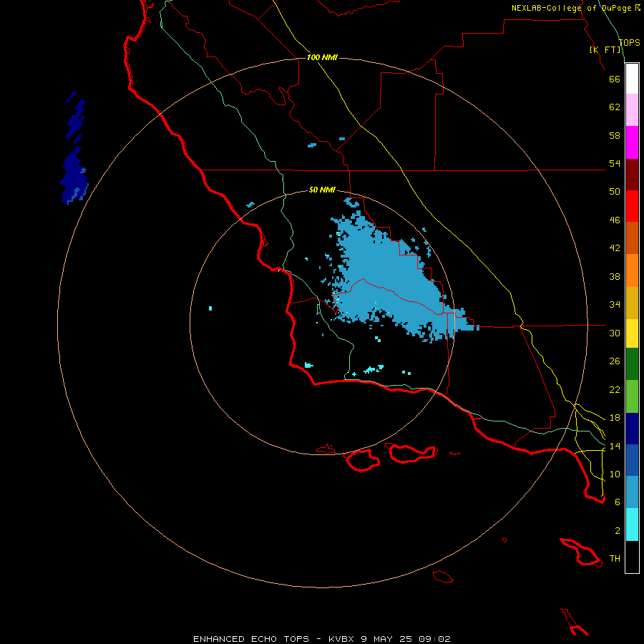This screenshot has height=644, width=644.
Task: Select the Enhanced Echo Tops KVBX caption
Action: [322, 639]
